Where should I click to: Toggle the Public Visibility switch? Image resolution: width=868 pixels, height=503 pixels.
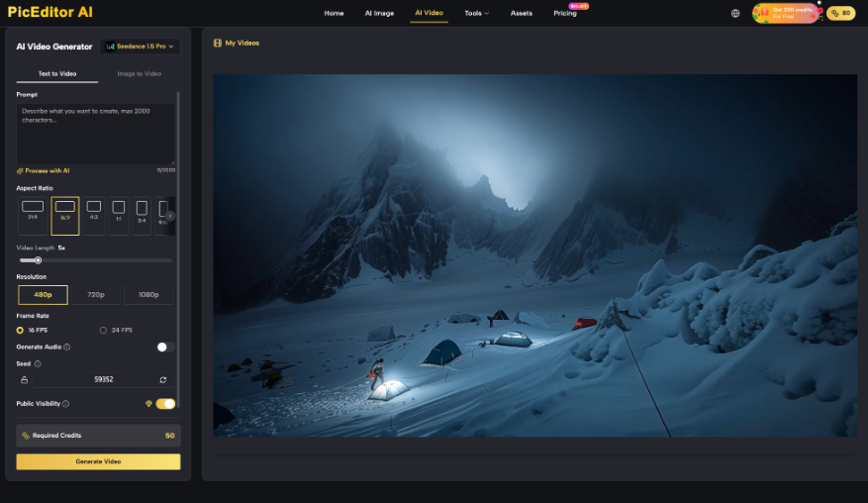tap(165, 404)
